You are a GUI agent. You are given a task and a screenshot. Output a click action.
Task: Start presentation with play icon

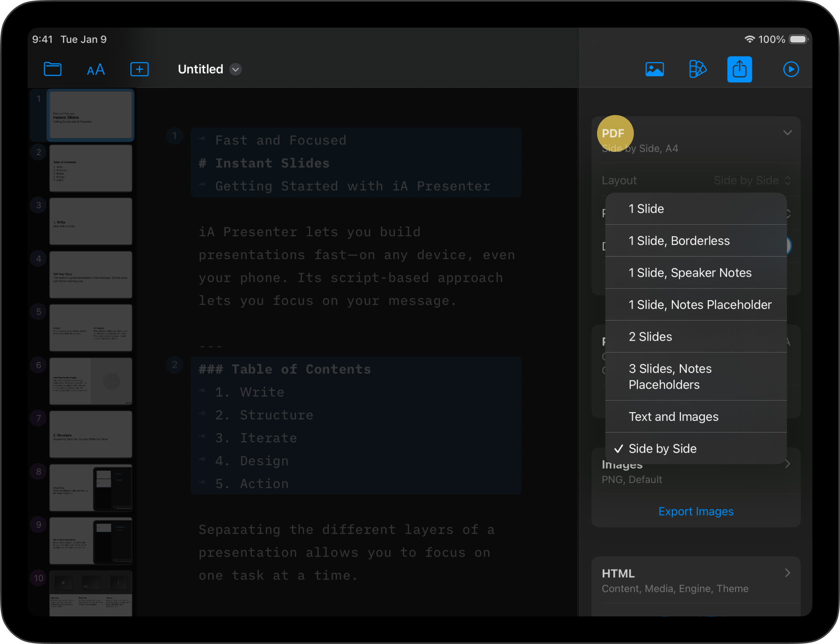pyautogui.click(x=791, y=69)
